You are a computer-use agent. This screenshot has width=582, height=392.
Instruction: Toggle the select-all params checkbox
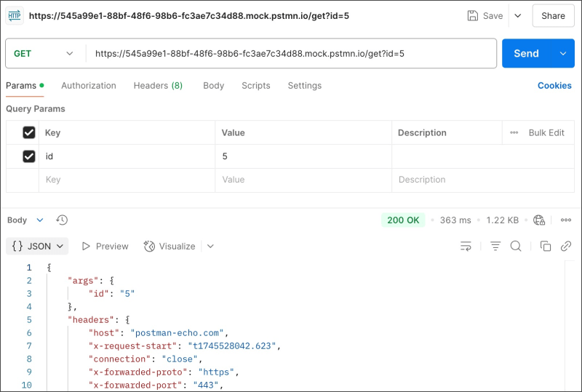coord(29,132)
